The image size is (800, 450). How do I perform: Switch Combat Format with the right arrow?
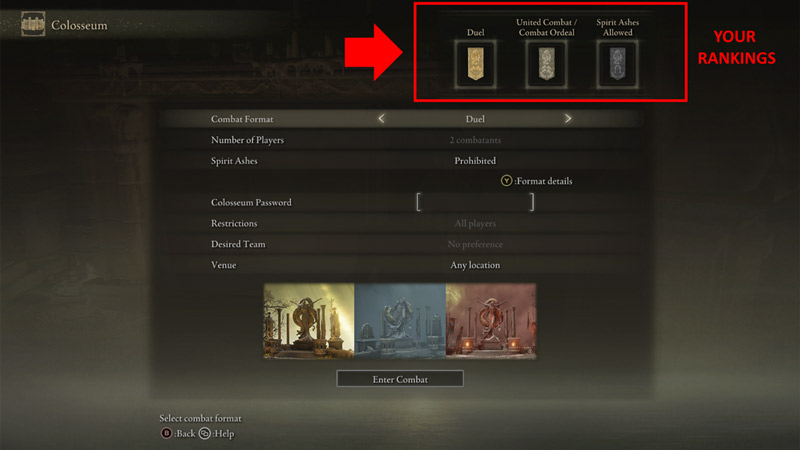[568, 118]
